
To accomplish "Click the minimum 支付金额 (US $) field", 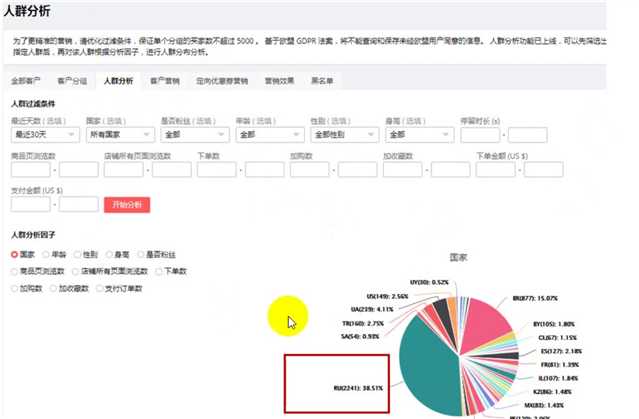I will click(x=31, y=204).
